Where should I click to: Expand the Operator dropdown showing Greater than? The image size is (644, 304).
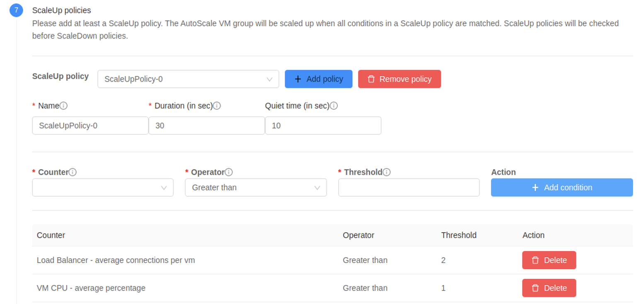pos(256,187)
